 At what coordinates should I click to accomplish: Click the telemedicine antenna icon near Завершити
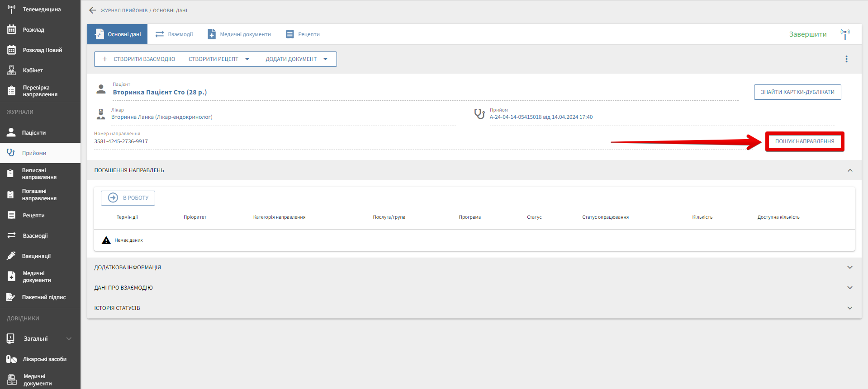pos(844,34)
